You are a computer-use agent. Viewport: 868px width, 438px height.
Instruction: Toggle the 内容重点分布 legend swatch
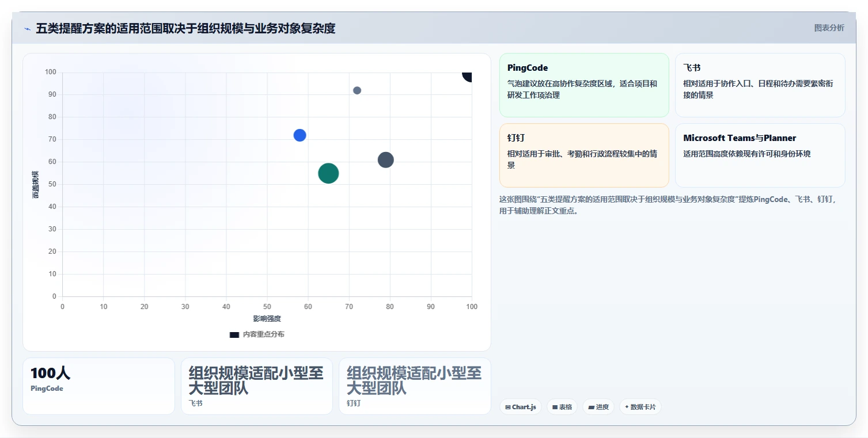[x=234, y=334]
